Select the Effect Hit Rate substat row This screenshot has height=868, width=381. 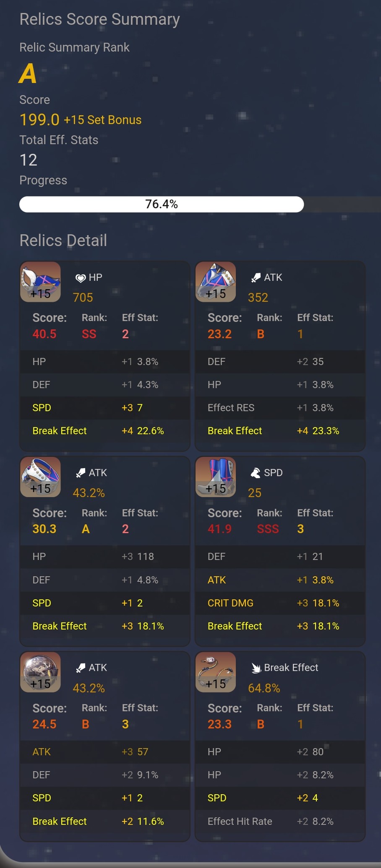click(280, 821)
